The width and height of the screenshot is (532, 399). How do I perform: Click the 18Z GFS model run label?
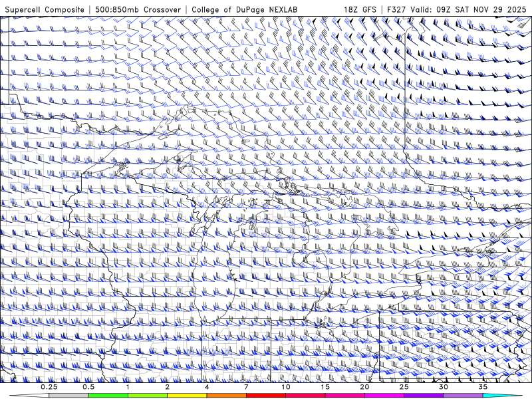pos(360,9)
